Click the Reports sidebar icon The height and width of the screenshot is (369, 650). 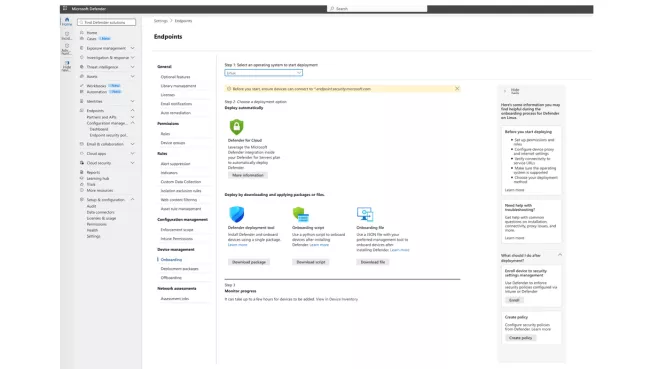(82, 172)
